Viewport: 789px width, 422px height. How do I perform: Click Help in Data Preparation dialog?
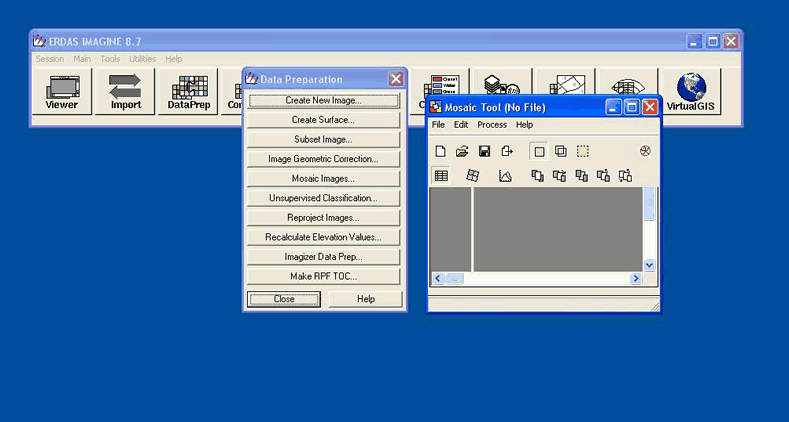point(366,299)
